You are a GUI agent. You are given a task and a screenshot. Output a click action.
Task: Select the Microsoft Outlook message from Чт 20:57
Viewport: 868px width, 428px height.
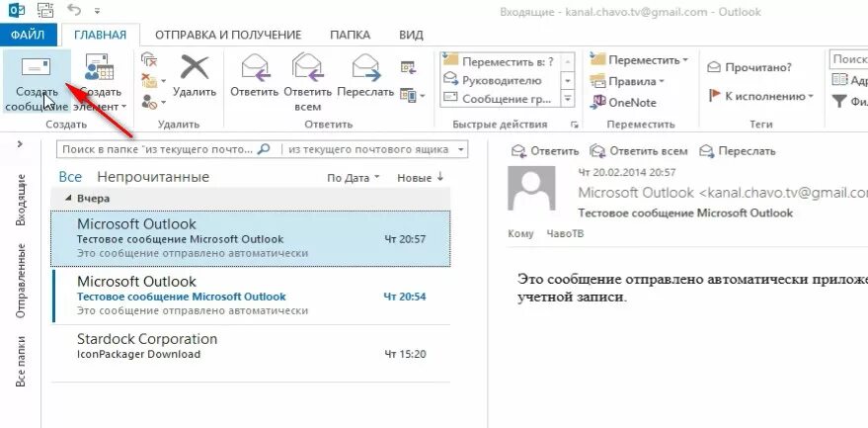250,238
